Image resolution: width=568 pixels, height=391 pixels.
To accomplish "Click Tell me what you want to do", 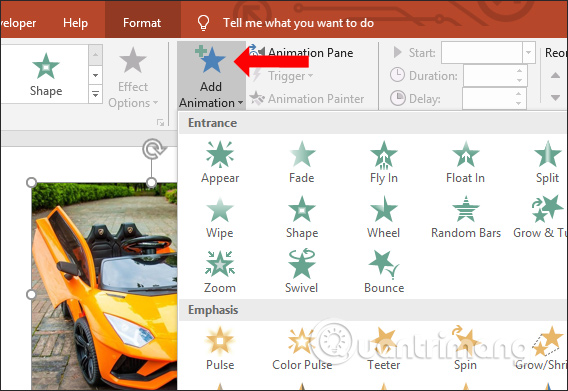I will (x=298, y=23).
